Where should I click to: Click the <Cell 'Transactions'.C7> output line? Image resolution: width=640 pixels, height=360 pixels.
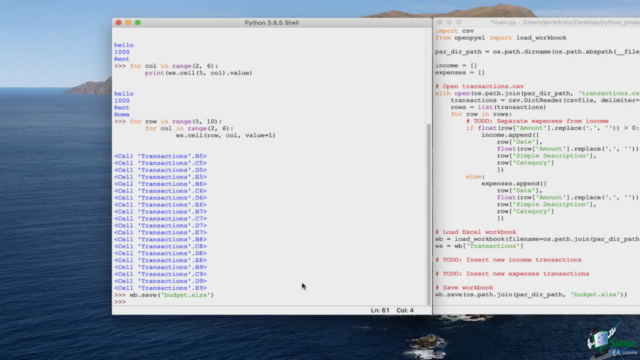tap(160, 218)
